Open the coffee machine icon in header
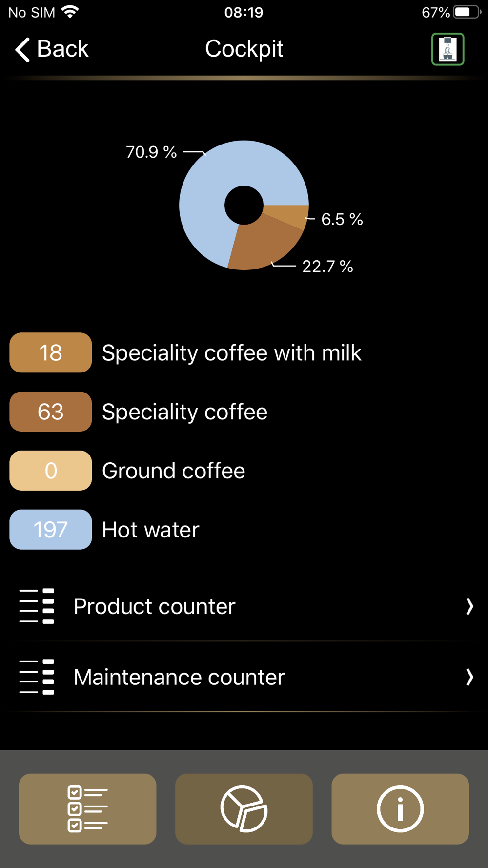 pyautogui.click(x=447, y=49)
